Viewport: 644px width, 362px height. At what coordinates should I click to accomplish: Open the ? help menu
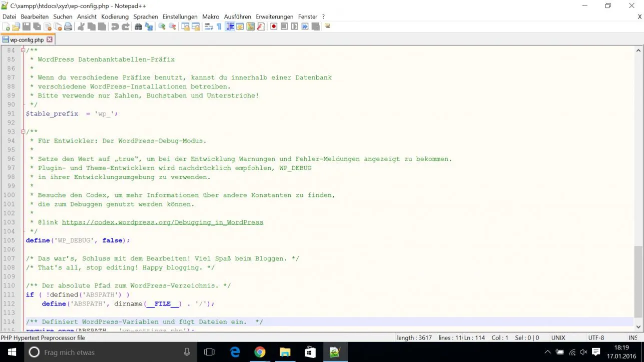tap(323, 16)
